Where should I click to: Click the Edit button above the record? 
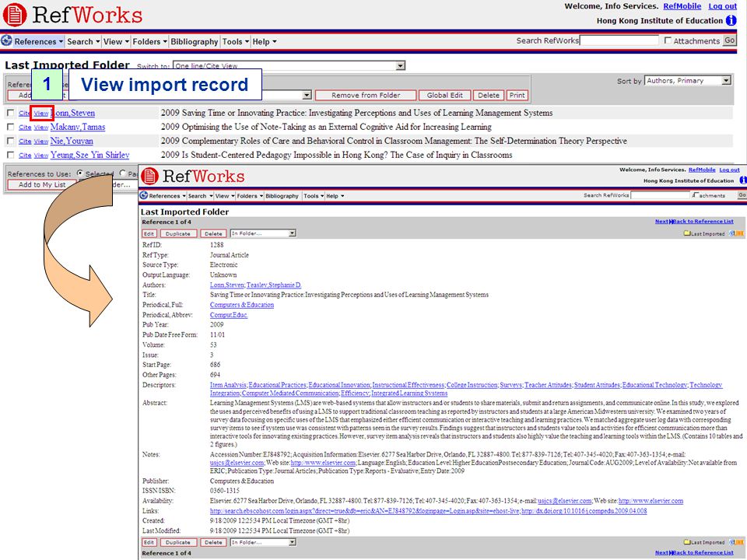coord(149,234)
